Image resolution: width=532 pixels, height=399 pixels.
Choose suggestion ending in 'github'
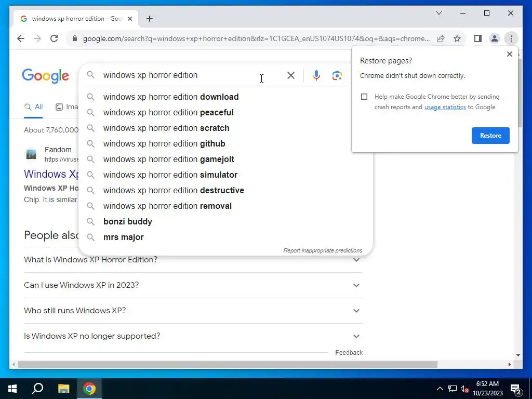pyautogui.click(x=225, y=143)
